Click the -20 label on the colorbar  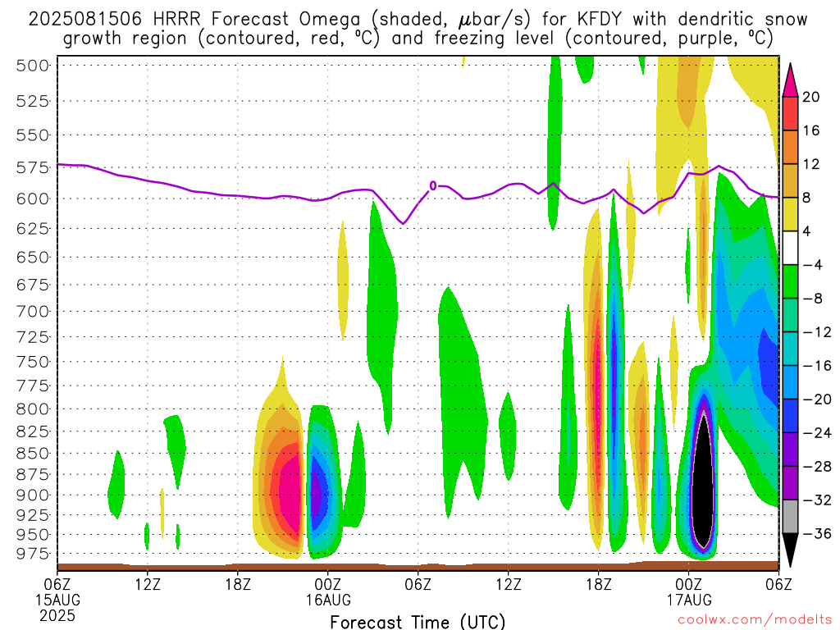816,399
